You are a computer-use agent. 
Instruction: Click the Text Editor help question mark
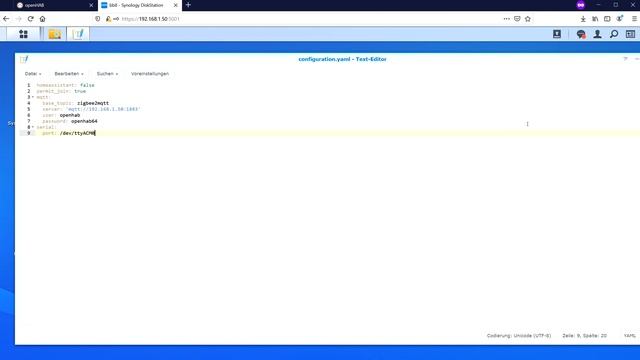[625, 59]
